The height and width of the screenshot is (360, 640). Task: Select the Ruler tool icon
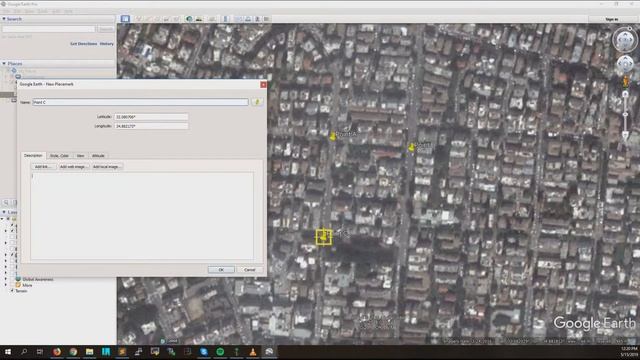[x=225, y=19]
